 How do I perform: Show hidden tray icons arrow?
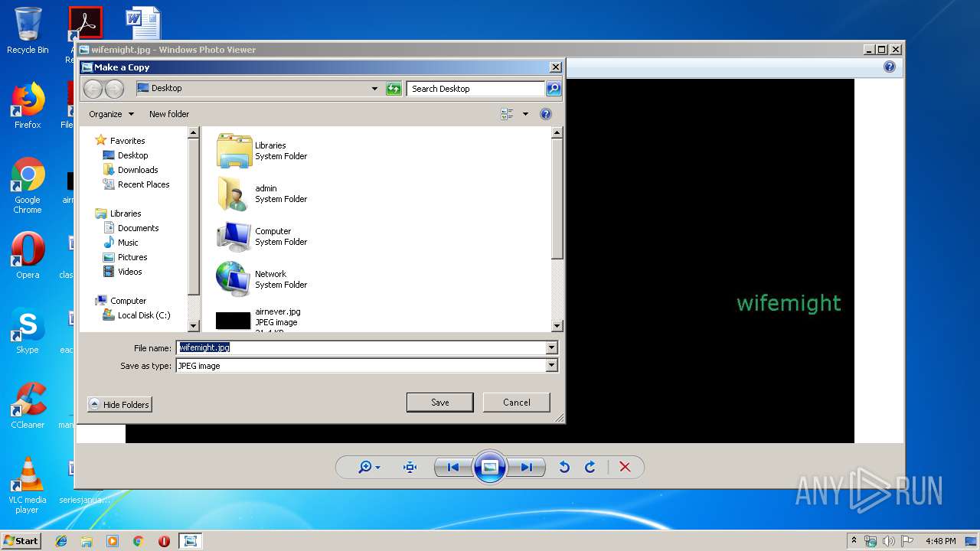pos(854,541)
